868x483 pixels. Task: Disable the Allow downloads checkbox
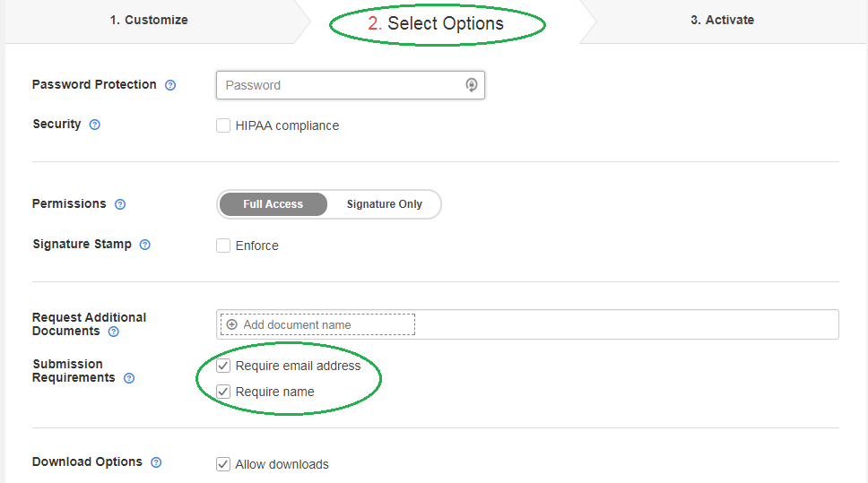(223, 464)
